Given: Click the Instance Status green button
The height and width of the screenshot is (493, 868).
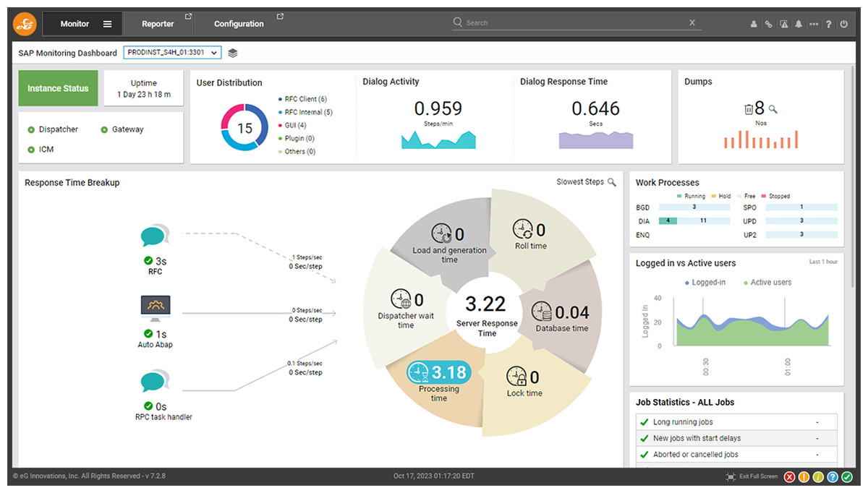Looking at the screenshot, I should coord(58,88).
